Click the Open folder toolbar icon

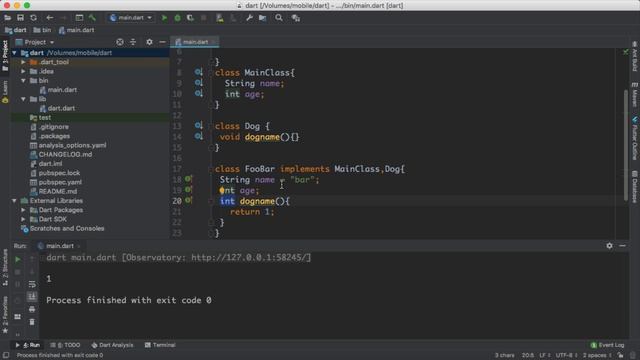pyautogui.click(x=7, y=18)
